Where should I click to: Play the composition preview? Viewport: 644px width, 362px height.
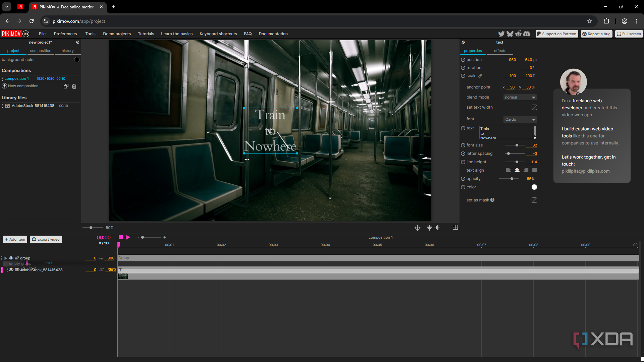128,237
